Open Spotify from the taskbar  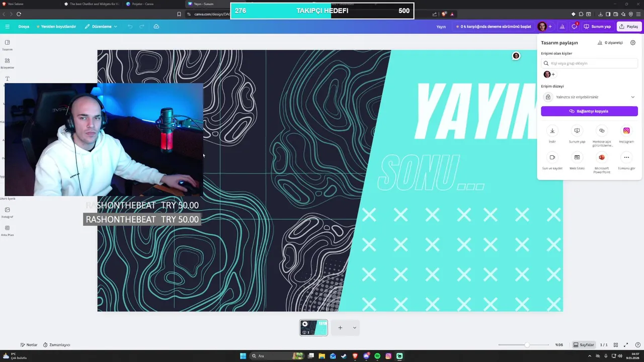click(377, 356)
